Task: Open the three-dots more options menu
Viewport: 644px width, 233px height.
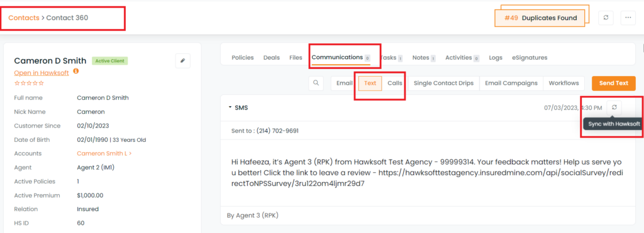Action: [x=628, y=18]
